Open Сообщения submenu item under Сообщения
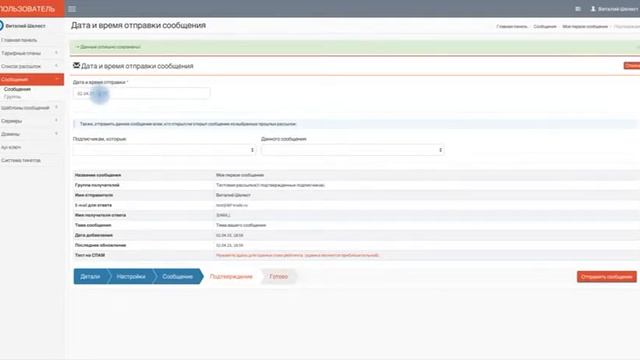The image size is (640, 360). [x=17, y=89]
